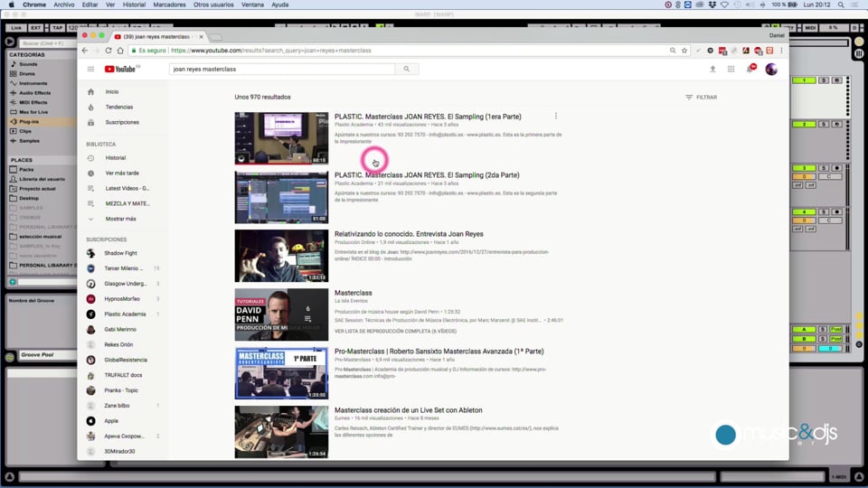Open the Apple menu
The width and height of the screenshot is (868, 488).
coord(11,5)
